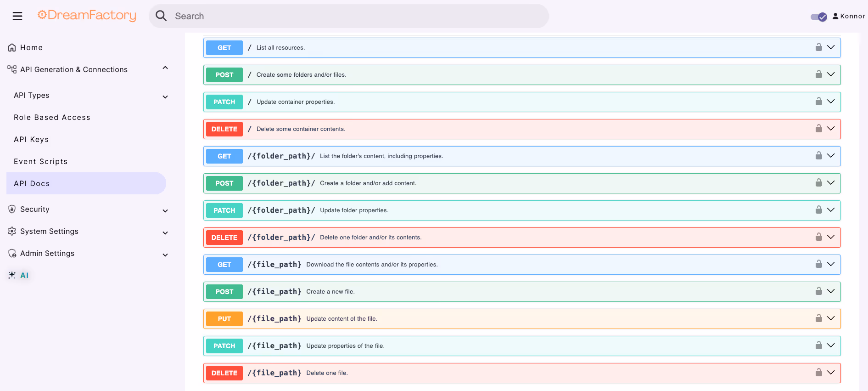The image size is (868, 391).
Task: Click the lock icon on GET List all resources
Action: (x=818, y=47)
